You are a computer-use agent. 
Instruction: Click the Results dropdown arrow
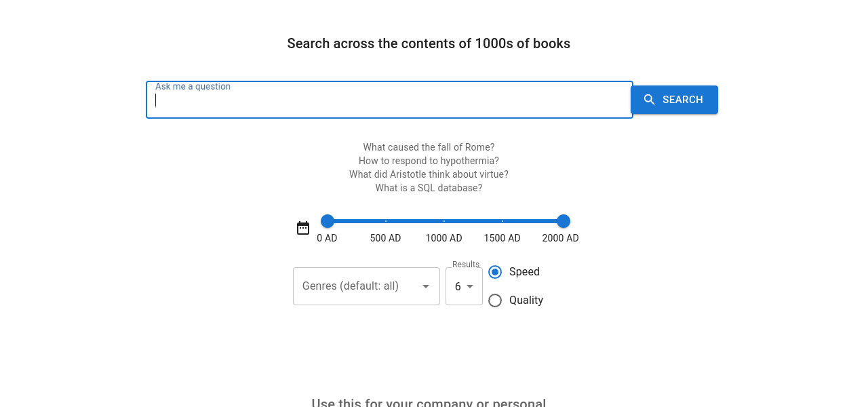click(470, 286)
